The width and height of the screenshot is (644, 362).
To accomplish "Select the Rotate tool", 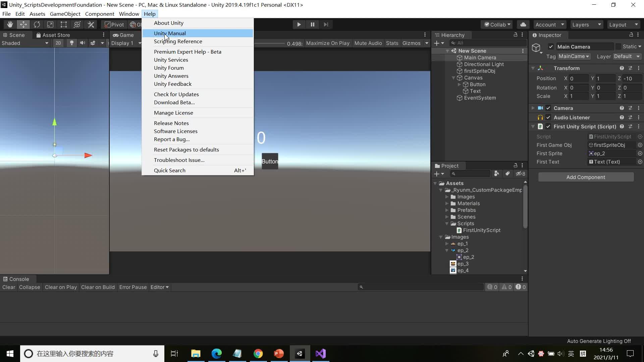I will [x=37, y=24].
